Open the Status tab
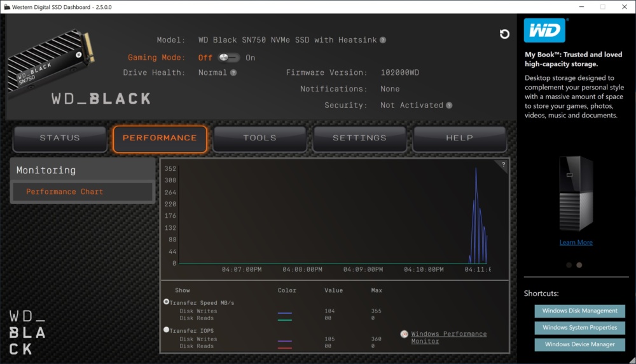This screenshot has height=364, width=636. pyautogui.click(x=60, y=138)
